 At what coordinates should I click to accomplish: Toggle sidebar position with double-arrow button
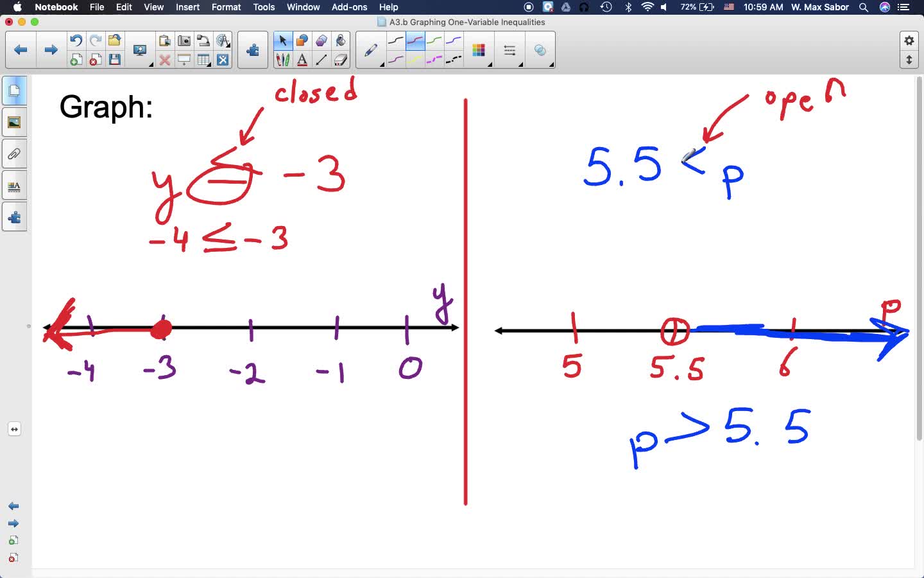coord(14,429)
